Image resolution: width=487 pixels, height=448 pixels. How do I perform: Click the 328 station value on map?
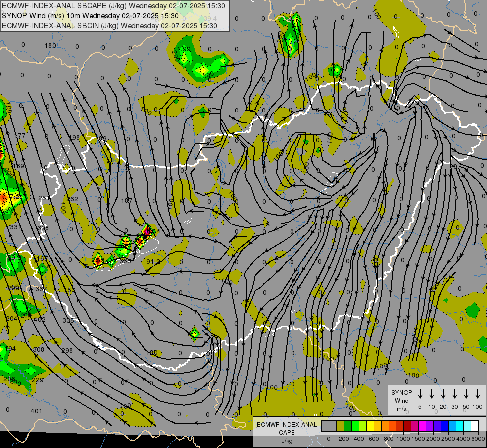tap(43, 228)
